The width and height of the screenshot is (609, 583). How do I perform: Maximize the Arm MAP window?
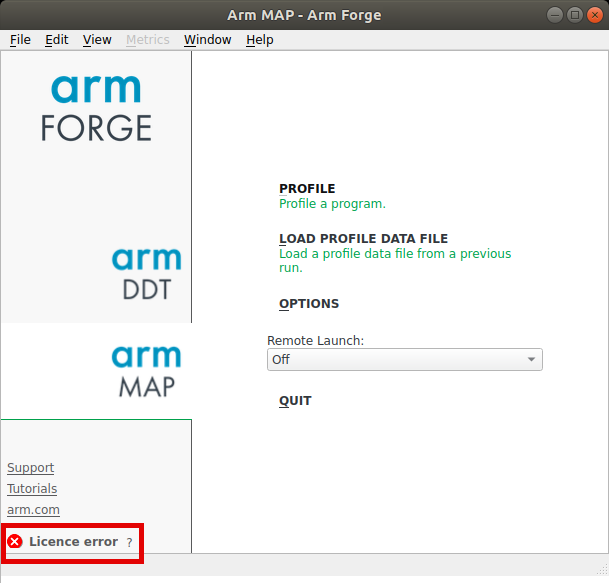tap(575, 15)
